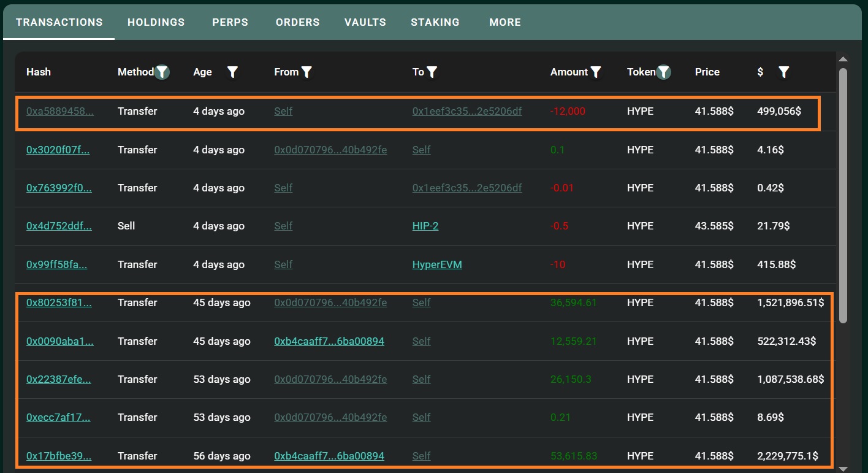Open the To column filter funnel
Viewport: 868px width, 473px height.
coord(432,72)
